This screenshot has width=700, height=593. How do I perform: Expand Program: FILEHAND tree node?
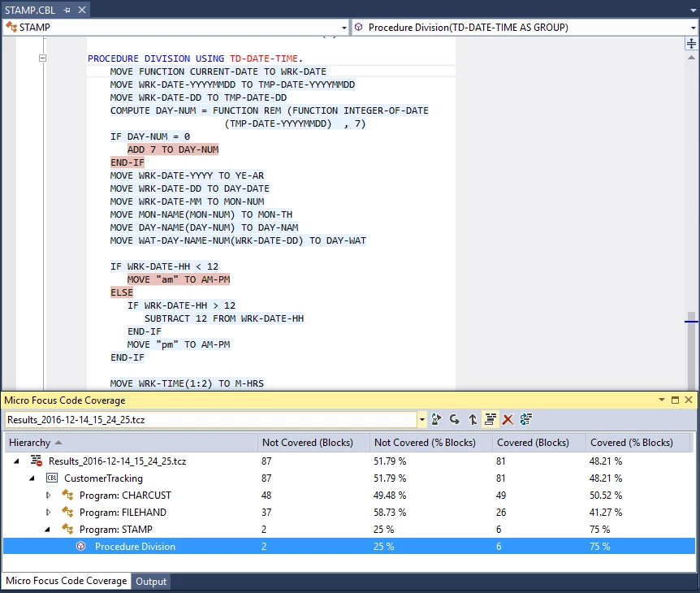[48, 513]
